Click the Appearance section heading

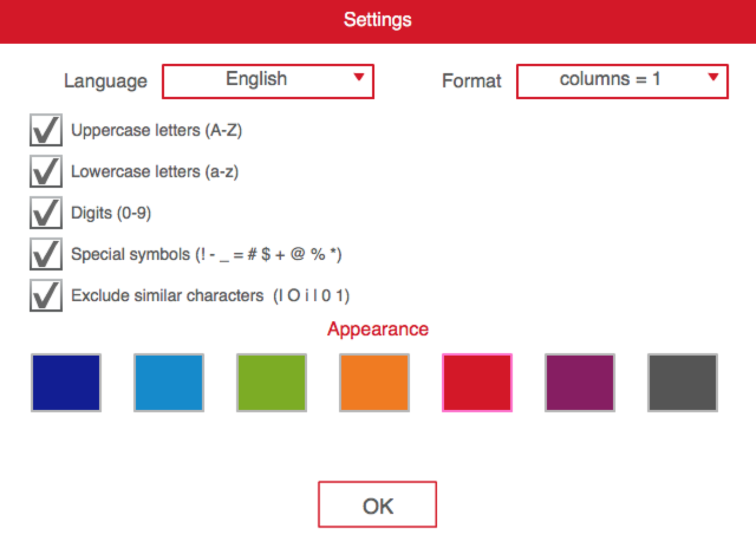point(378,329)
